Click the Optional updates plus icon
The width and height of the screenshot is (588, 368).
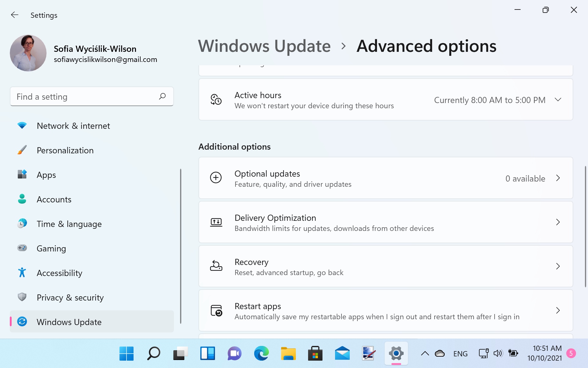(216, 178)
